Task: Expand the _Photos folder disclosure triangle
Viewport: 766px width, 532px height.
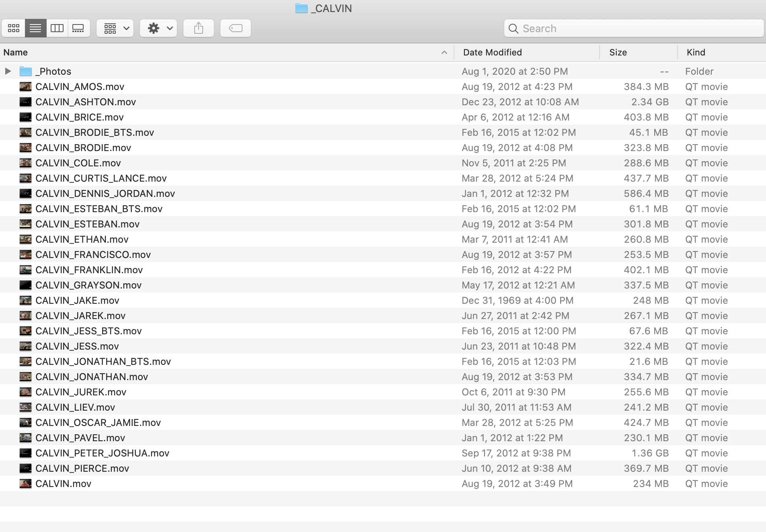Action: (x=8, y=71)
